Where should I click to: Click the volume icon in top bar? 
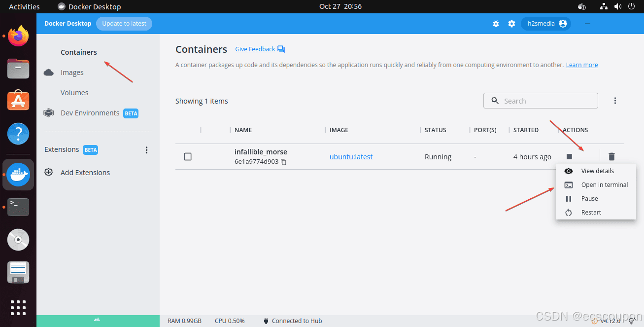pyautogui.click(x=617, y=6)
